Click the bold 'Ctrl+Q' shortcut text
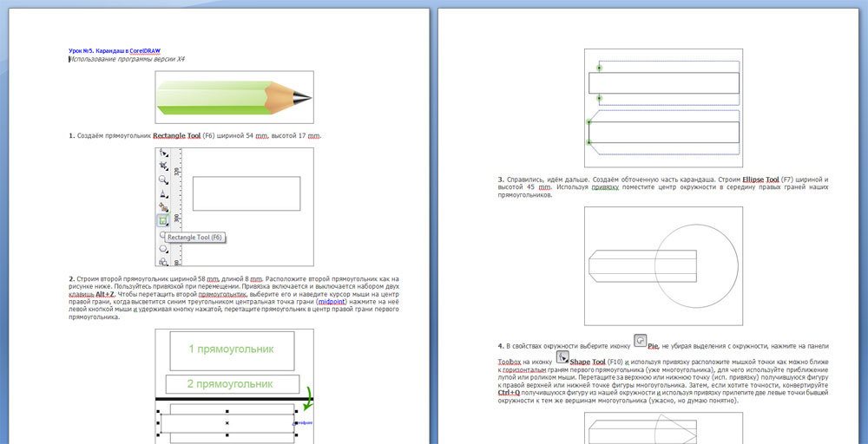868x444 pixels. (x=508, y=392)
